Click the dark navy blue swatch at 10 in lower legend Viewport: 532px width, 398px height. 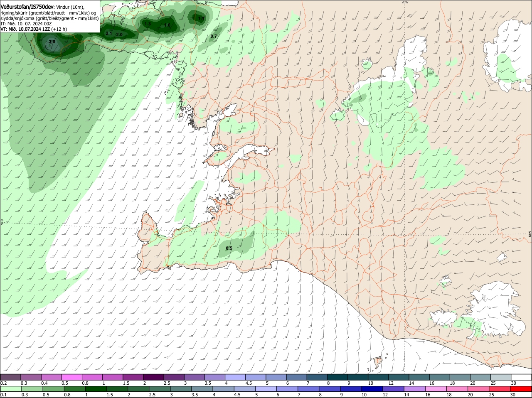point(373,389)
